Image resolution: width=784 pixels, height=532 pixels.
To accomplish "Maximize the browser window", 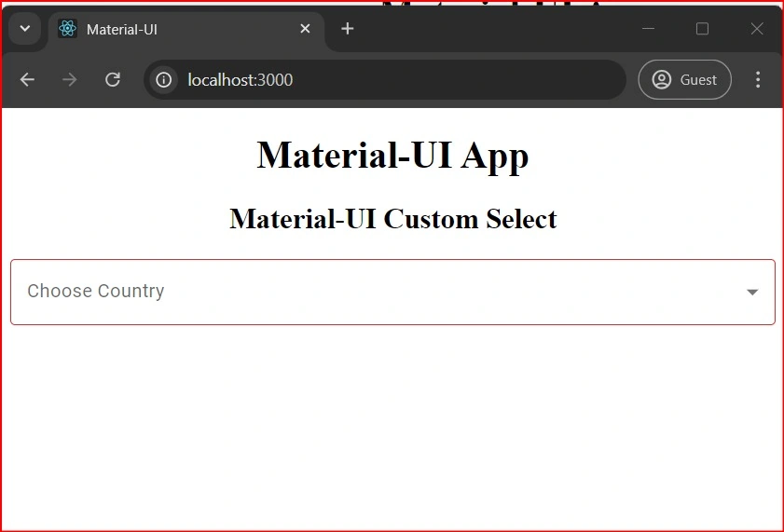I will click(x=702, y=29).
